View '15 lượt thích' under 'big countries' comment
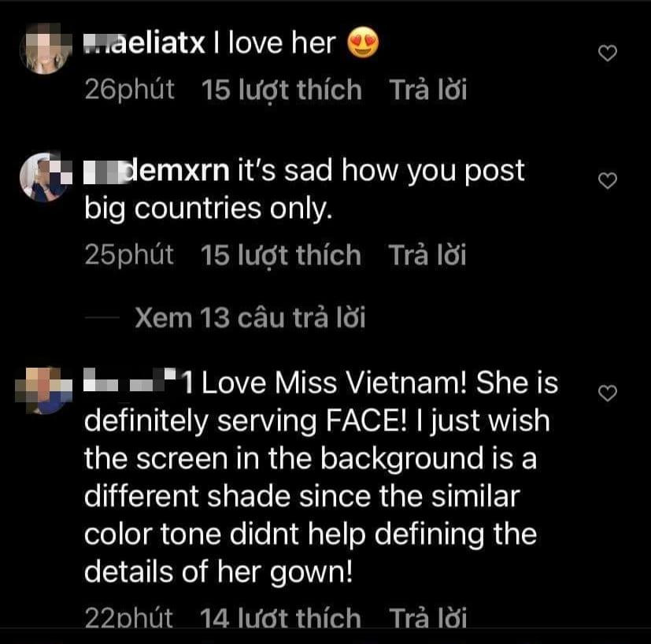The width and height of the screenshot is (651, 644). click(281, 255)
